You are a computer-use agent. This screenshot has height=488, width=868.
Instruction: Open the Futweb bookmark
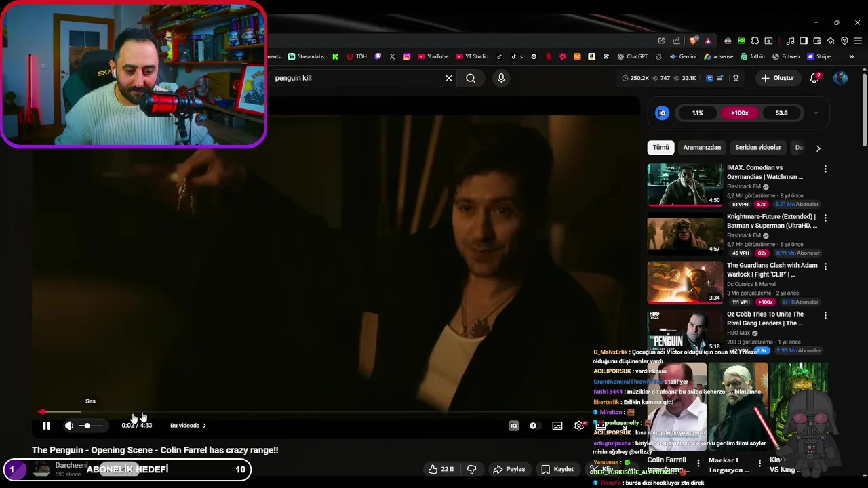point(785,56)
